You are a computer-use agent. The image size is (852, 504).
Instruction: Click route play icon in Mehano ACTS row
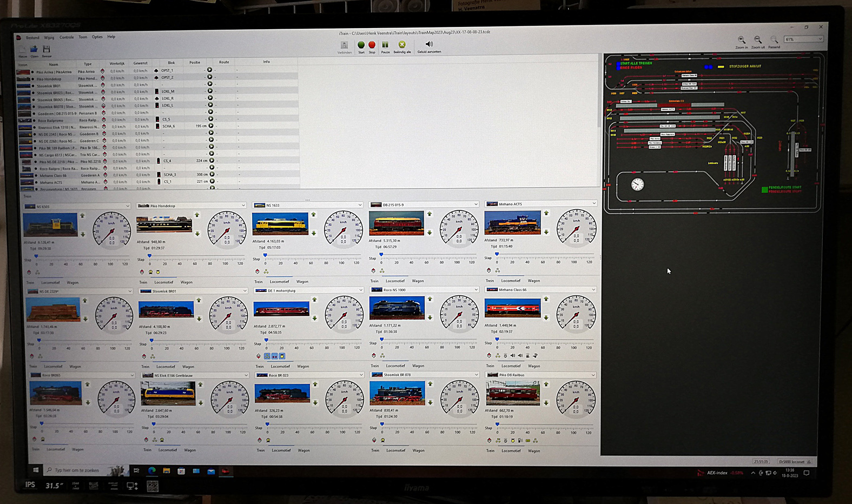coord(212,182)
